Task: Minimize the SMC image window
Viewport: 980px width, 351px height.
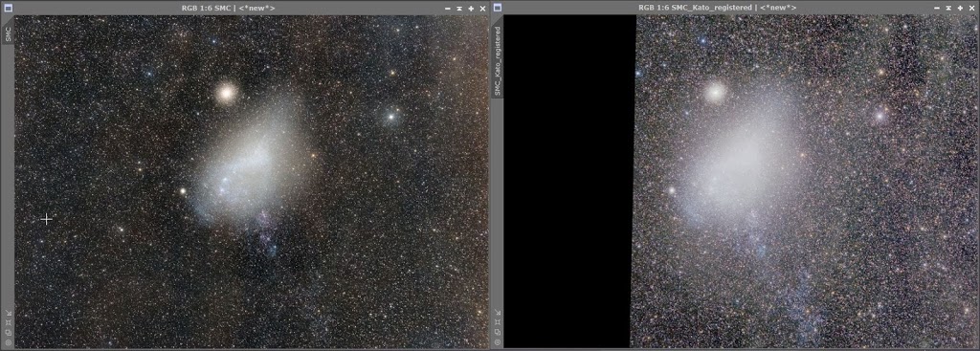Action: (x=448, y=9)
